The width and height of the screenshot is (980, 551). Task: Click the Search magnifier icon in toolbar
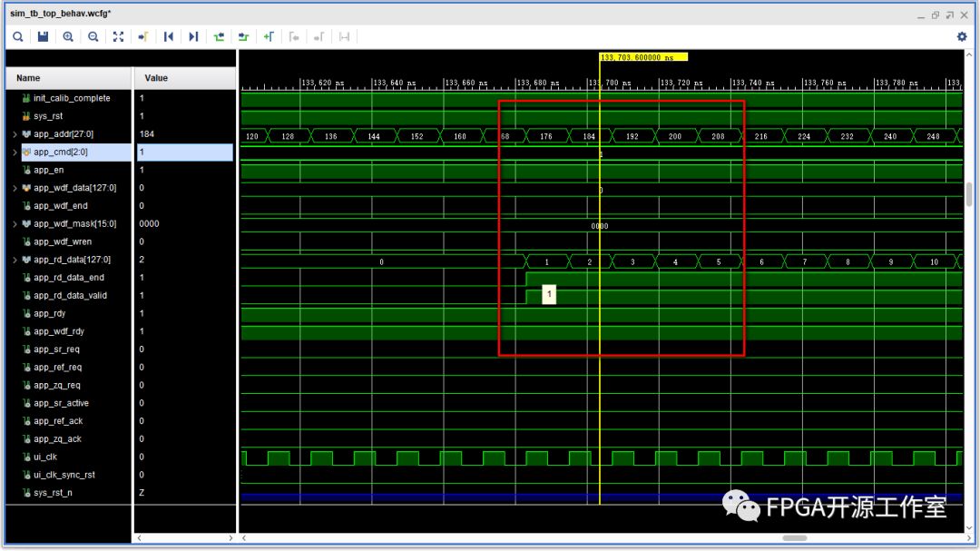pos(17,36)
